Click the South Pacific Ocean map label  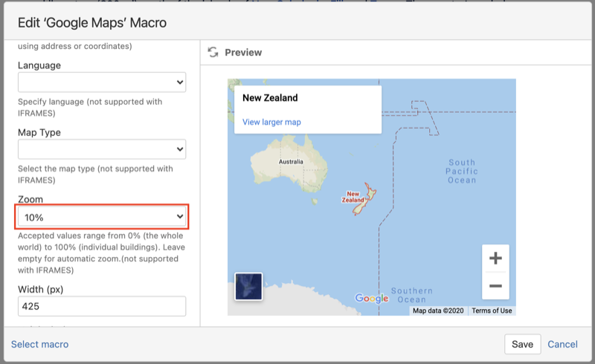click(x=462, y=171)
